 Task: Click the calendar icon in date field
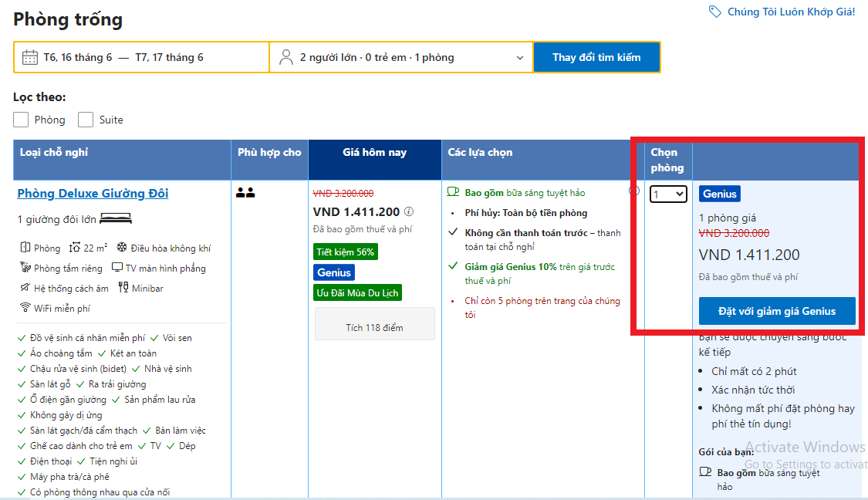[30, 57]
